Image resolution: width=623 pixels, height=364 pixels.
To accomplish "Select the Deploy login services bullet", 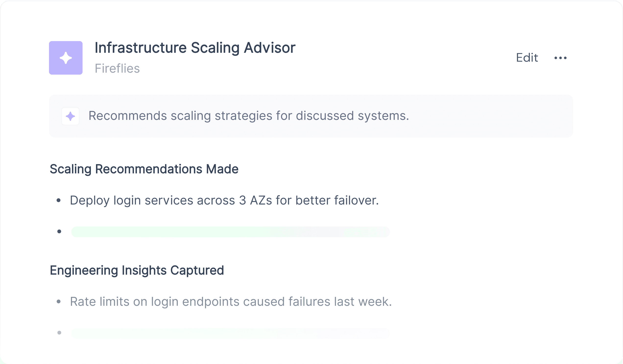I will coord(224,200).
